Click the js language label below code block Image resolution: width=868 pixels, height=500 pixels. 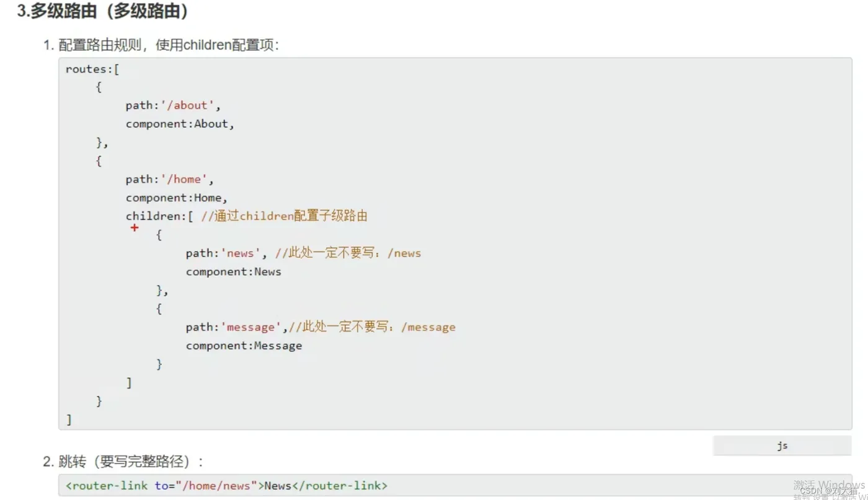782,445
